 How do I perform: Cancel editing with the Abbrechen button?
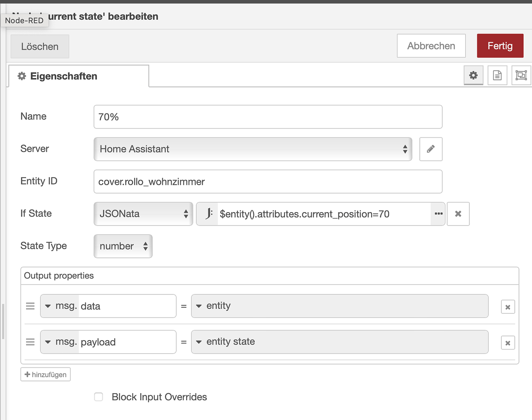click(x=431, y=46)
